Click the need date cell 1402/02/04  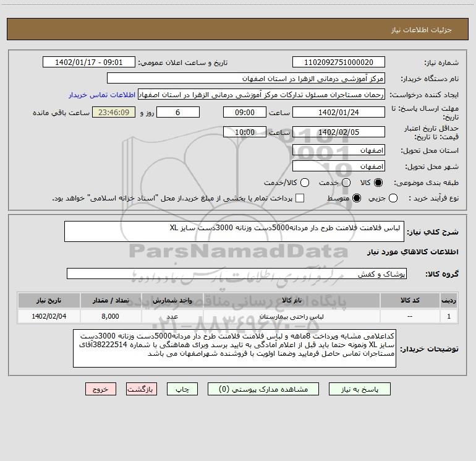(49, 316)
